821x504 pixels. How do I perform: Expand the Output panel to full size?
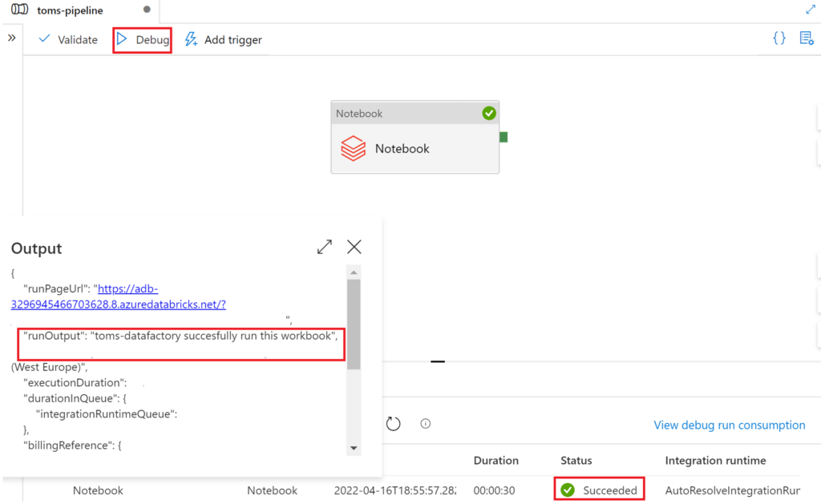[325, 247]
